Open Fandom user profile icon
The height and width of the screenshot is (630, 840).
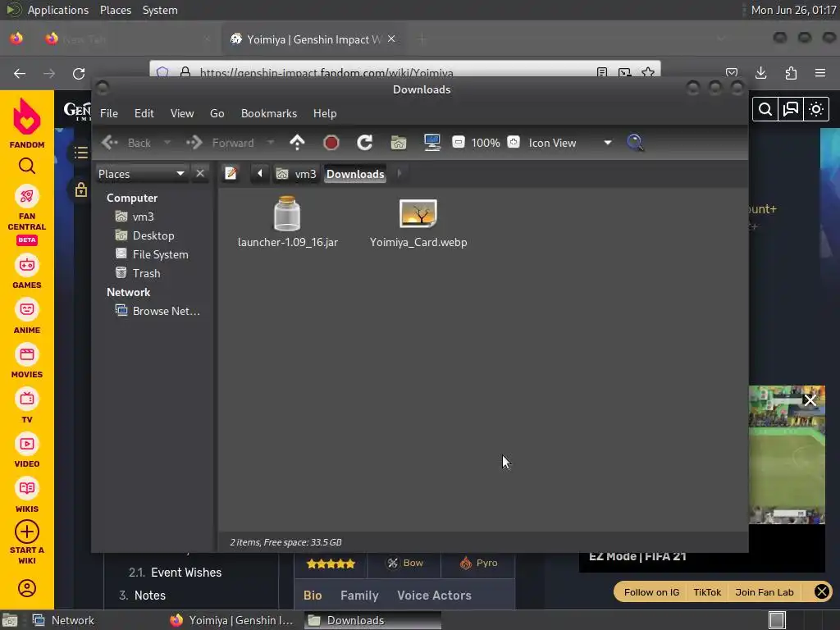(27, 588)
